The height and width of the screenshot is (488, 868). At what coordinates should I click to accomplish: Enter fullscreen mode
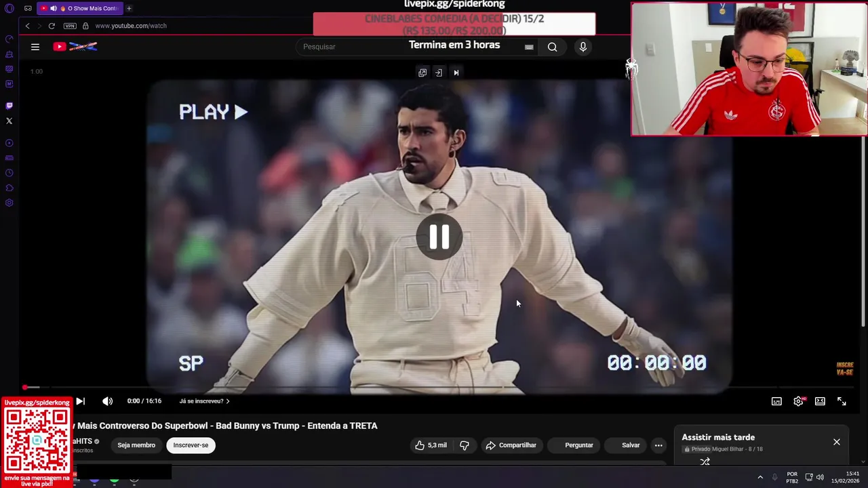pos(842,401)
